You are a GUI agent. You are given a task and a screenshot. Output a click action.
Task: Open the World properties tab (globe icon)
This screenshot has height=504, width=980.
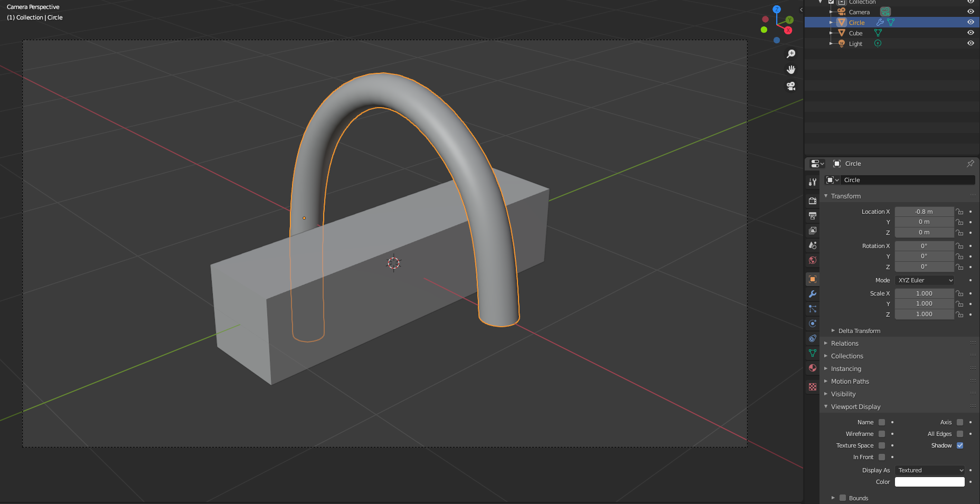coord(813,260)
